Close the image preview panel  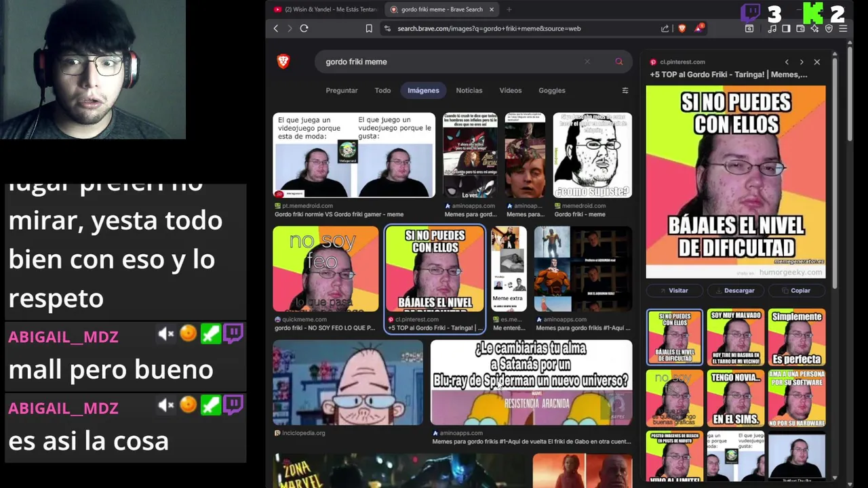point(817,62)
